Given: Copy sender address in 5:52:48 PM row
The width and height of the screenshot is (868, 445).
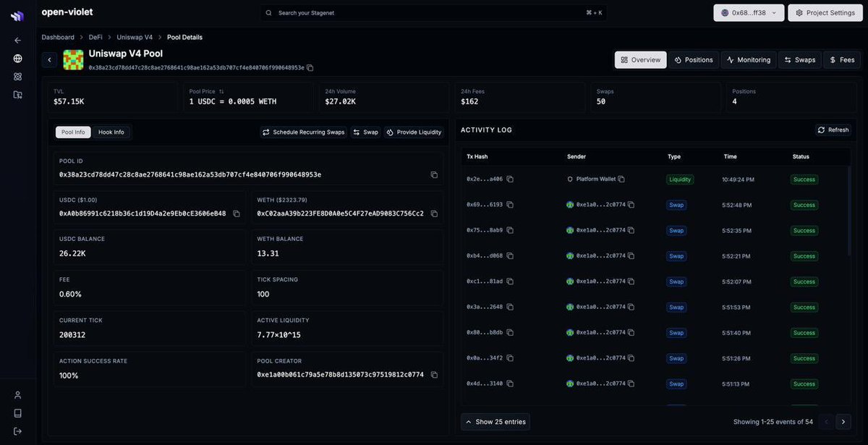Looking at the screenshot, I should point(631,205).
